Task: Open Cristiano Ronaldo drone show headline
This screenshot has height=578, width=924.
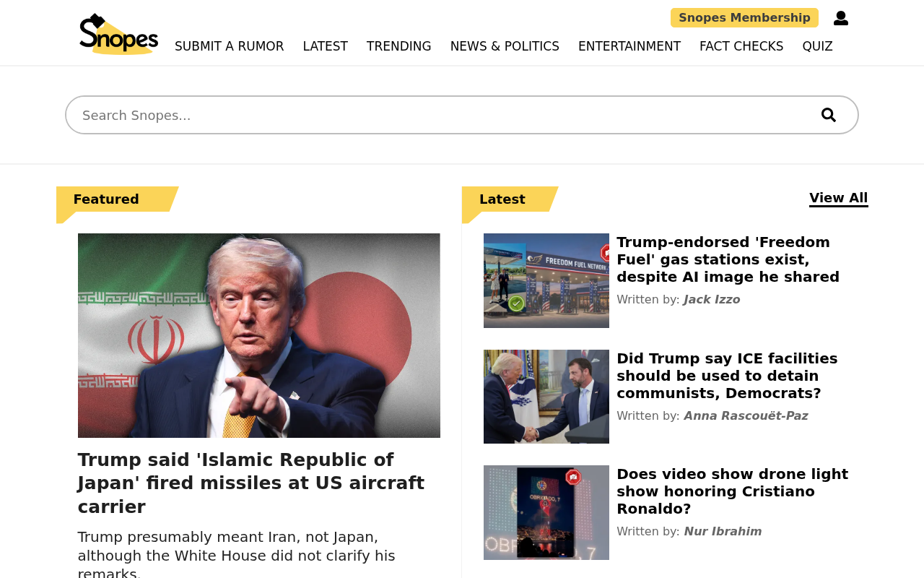Action: click(x=732, y=491)
